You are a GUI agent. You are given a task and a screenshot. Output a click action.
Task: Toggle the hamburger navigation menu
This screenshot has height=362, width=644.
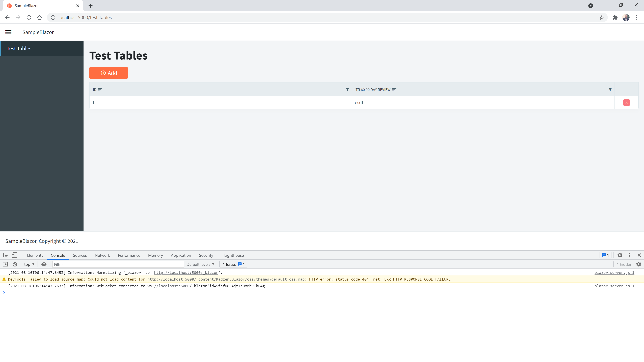pos(8,32)
